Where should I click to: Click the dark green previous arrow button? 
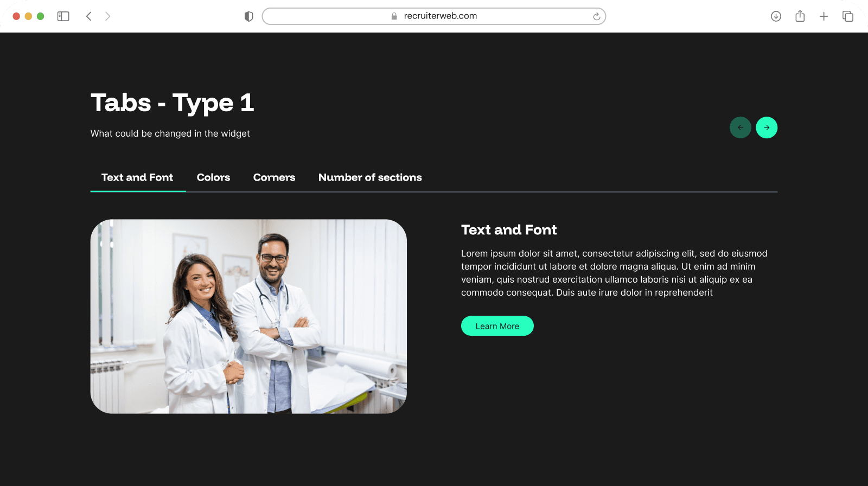pyautogui.click(x=740, y=127)
